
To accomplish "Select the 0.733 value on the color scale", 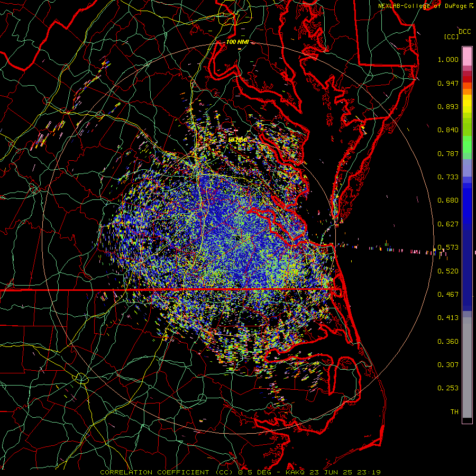I will point(448,177).
